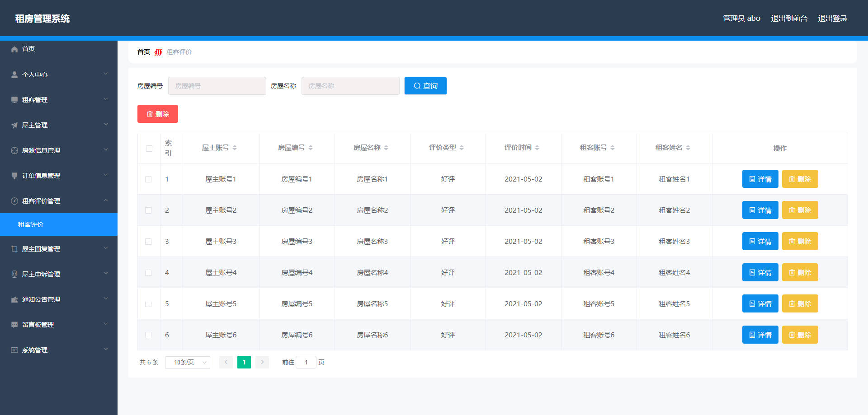Check the box for row 屋主账号4
868x415 pixels.
click(x=148, y=273)
